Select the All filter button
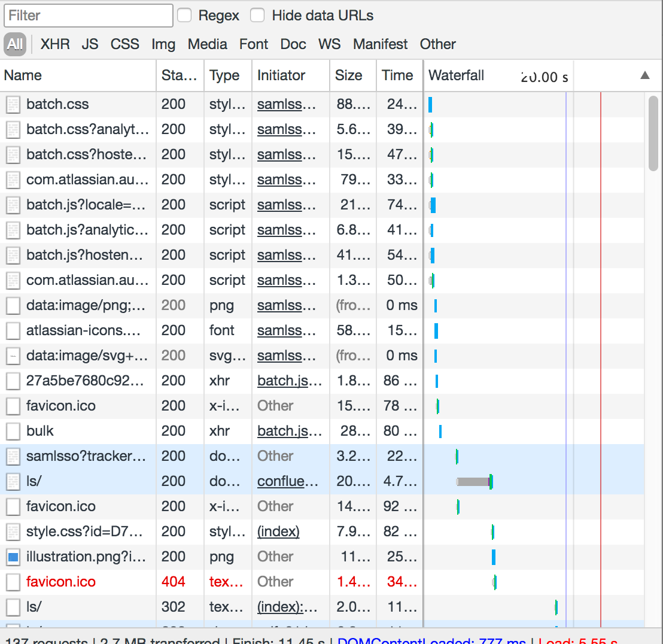663x644 pixels. pos(15,44)
